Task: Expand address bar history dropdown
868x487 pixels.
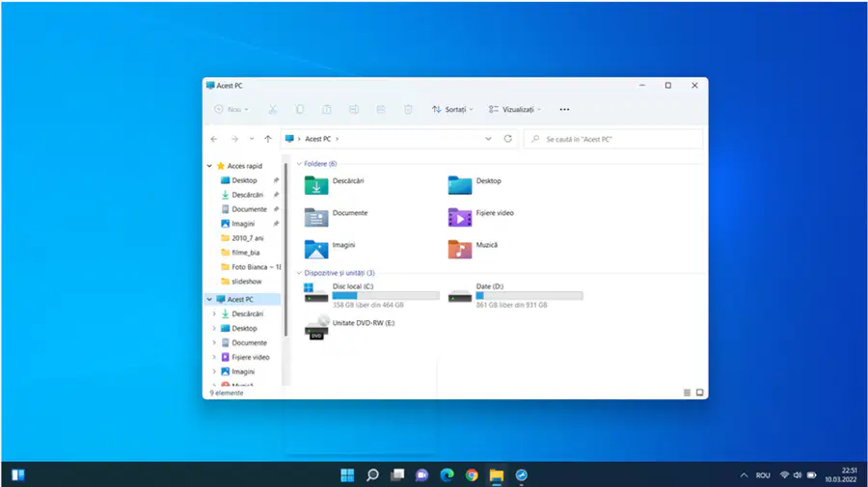Action: tap(488, 139)
